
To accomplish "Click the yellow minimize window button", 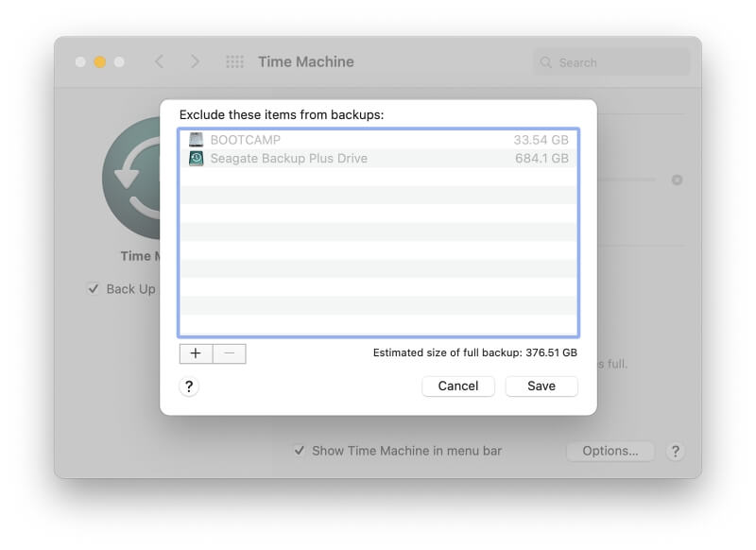I will [100, 61].
